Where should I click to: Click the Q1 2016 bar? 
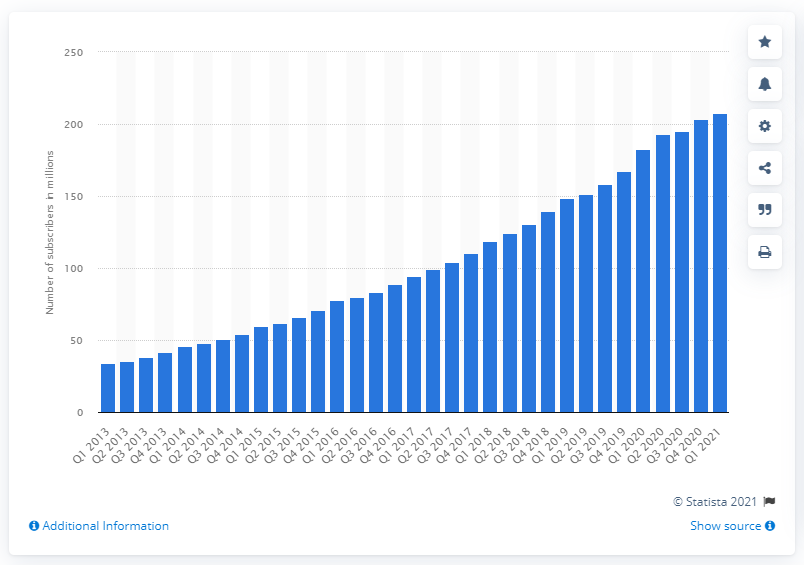tap(337, 357)
